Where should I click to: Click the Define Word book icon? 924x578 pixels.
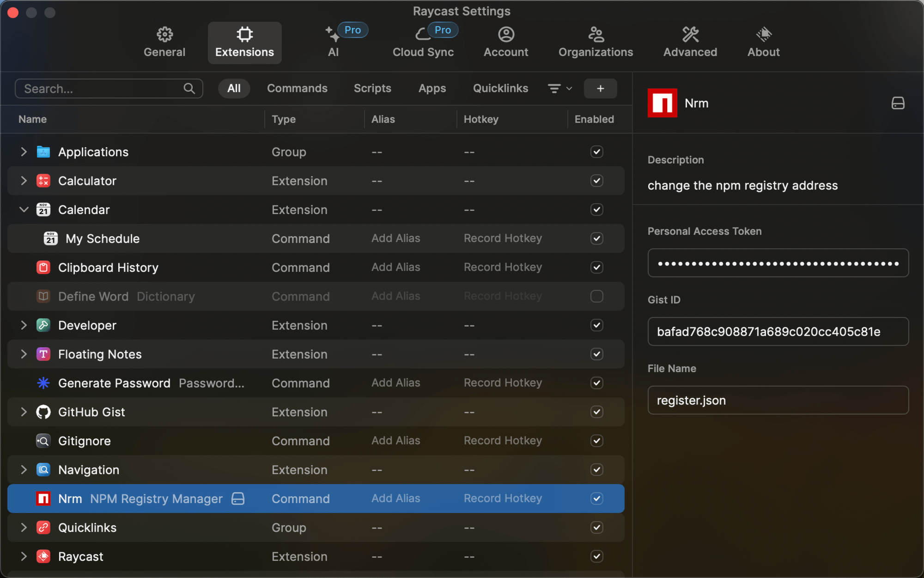(43, 296)
